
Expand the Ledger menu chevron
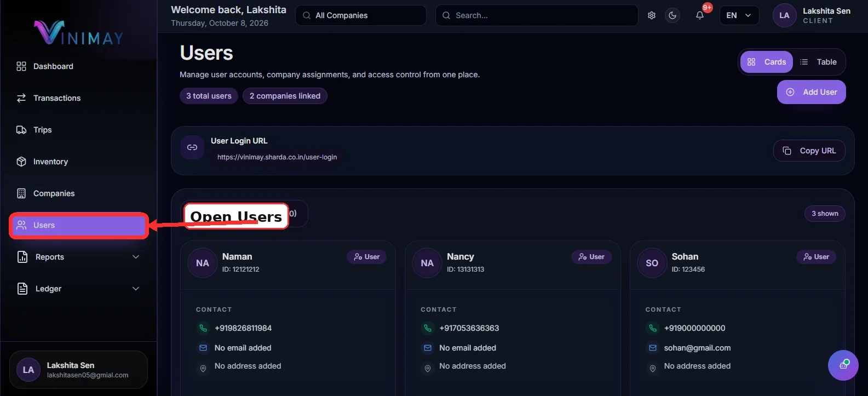(x=136, y=289)
